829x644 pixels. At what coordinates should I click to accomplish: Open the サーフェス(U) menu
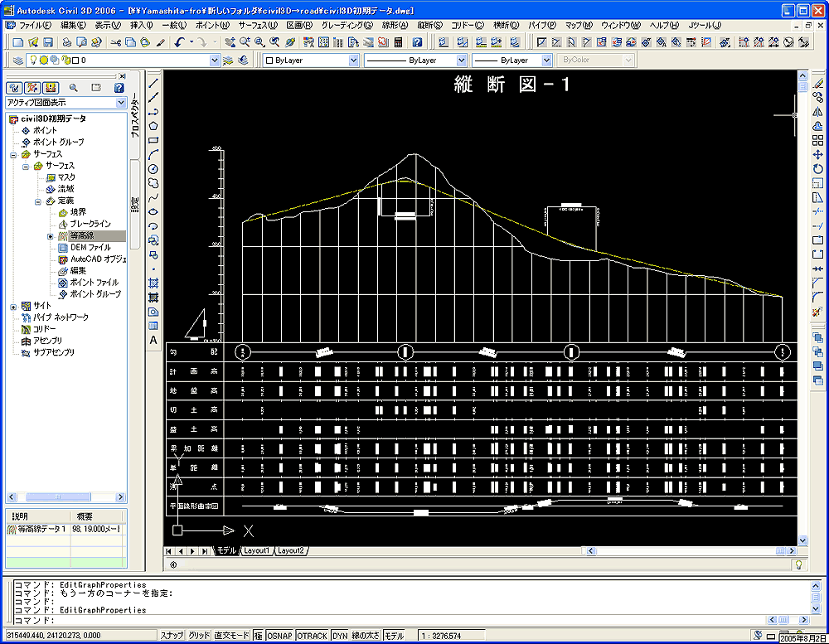(x=259, y=26)
